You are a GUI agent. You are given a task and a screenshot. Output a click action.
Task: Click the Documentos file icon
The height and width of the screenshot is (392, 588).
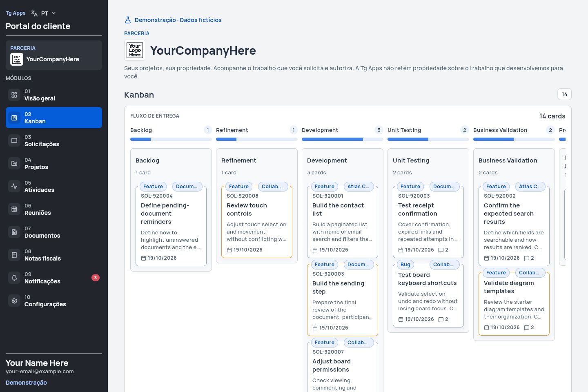coord(14,232)
